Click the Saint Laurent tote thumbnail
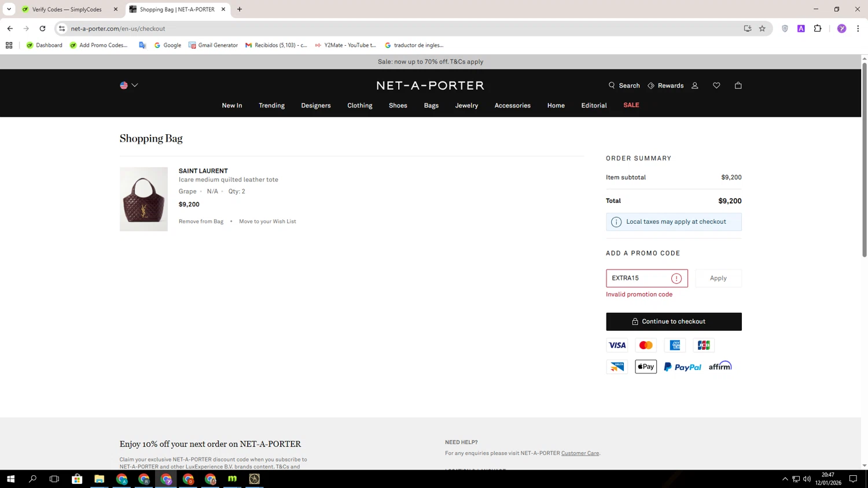The height and width of the screenshot is (488, 868). 144,199
